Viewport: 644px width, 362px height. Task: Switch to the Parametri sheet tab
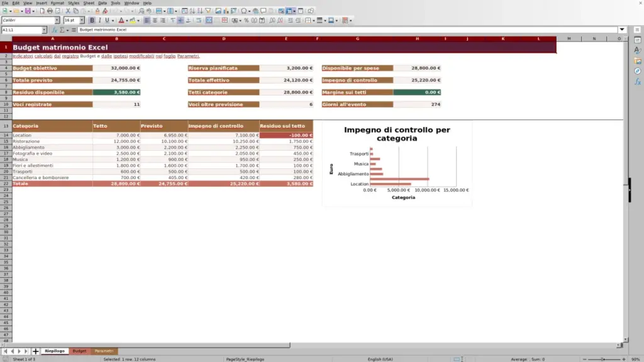[104, 351]
